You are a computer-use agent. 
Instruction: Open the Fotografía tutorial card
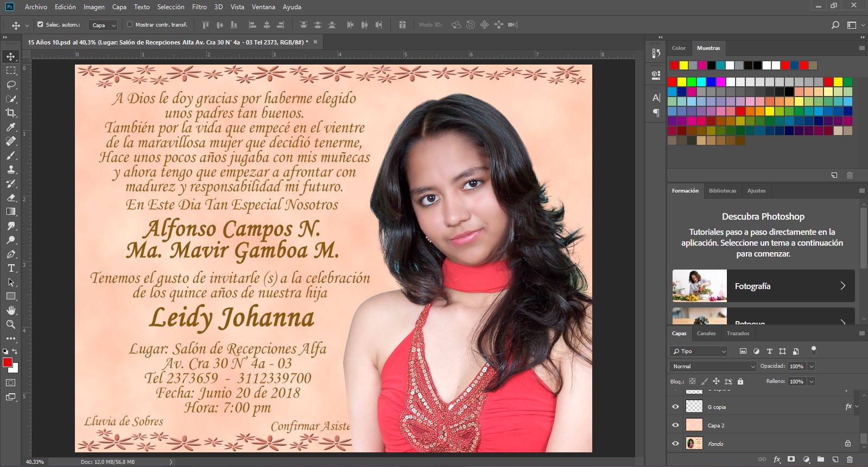click(763, 286)
